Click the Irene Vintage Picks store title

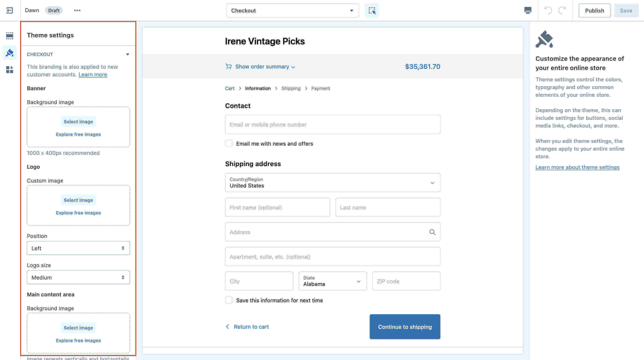point(265,41)
